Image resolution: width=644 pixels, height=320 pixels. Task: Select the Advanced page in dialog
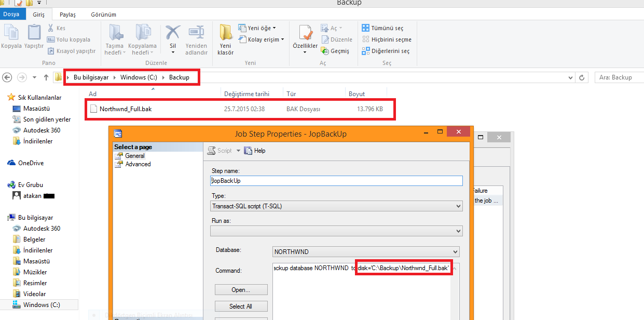point(138,164)
